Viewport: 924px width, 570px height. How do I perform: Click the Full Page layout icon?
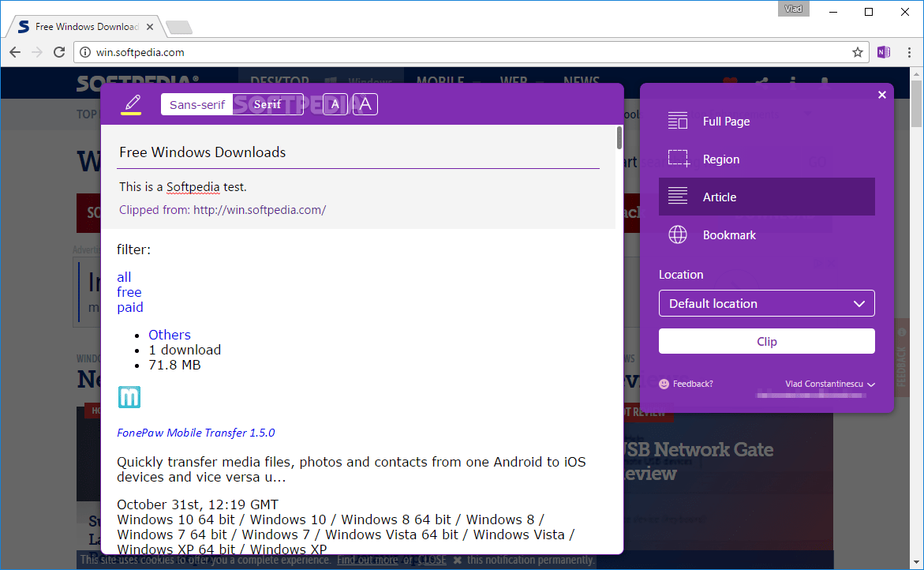678,121
